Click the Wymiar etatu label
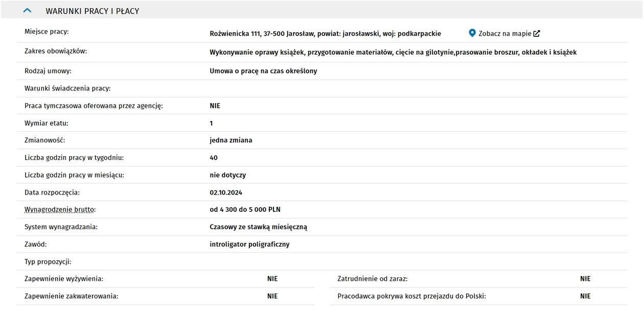Image resolution: width=644 pixels, height=315 pixels. [46, 123]
